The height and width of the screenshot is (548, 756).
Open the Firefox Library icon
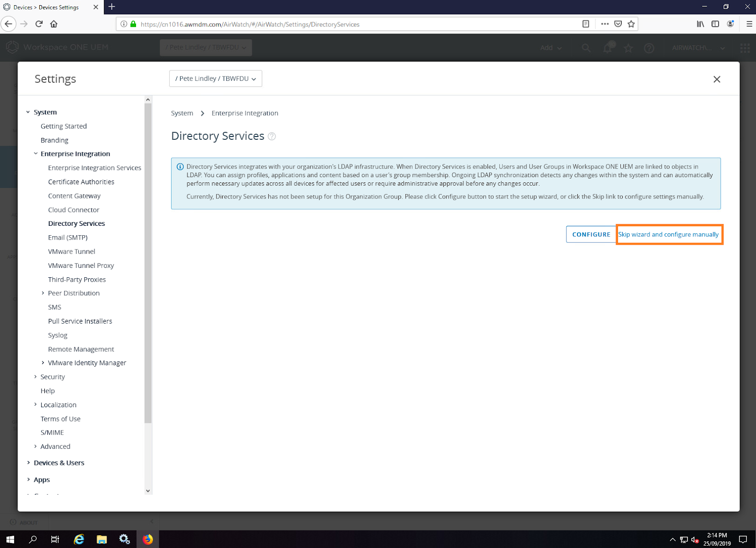700,24
